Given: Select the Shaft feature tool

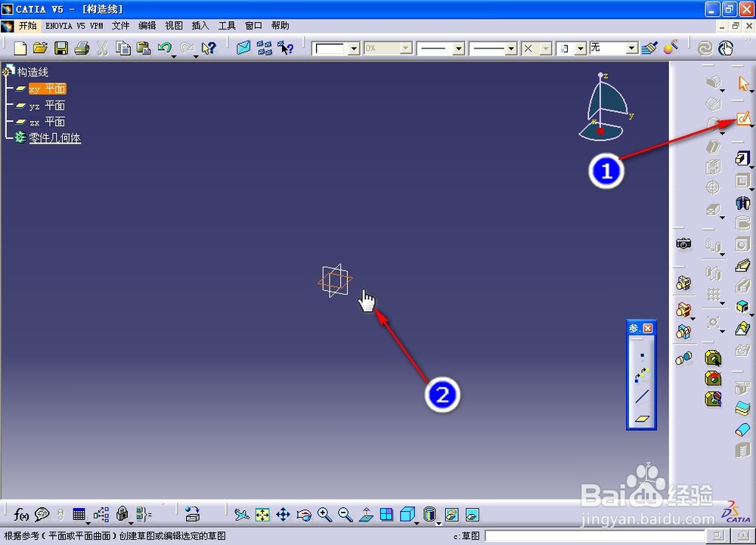Looking at the screenshot, I should click(742, 203).
